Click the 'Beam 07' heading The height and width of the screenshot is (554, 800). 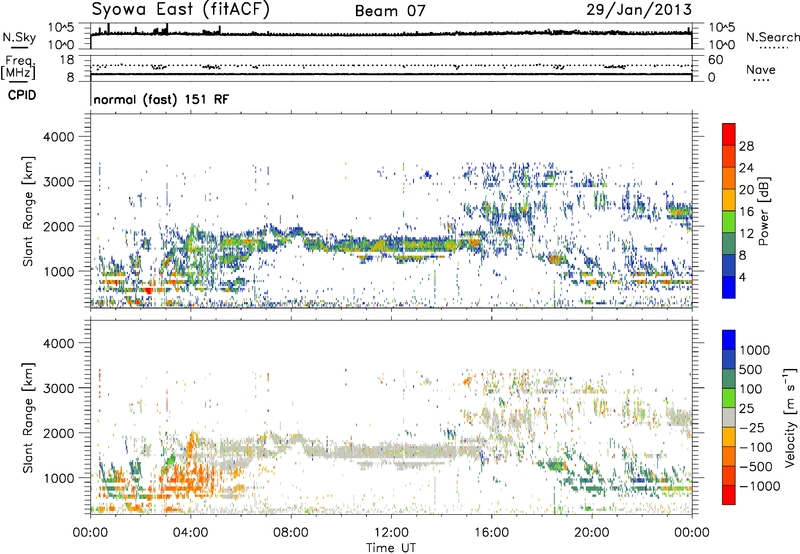(390, 11)
